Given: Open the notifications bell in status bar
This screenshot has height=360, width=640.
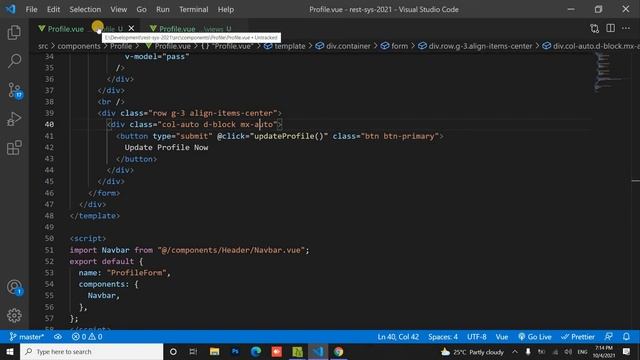Looking at the screenshot, I should click(626, 337).
